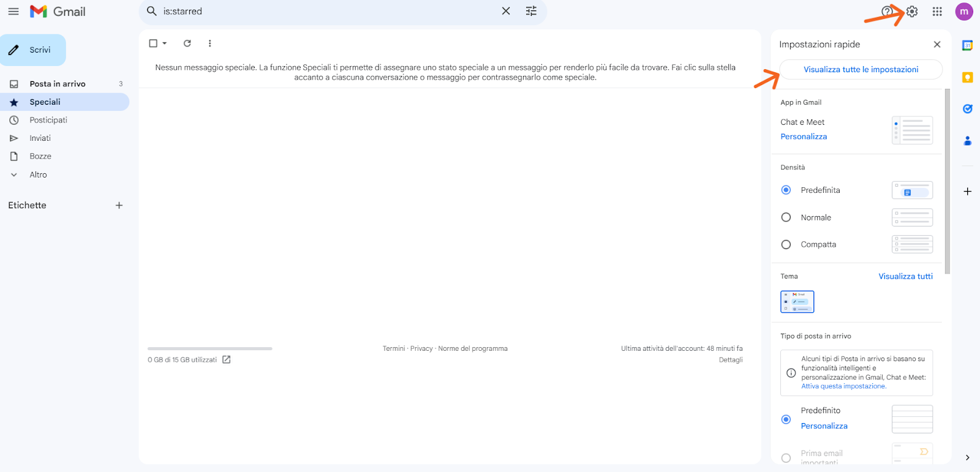Click Attiva questa impostazione link
This screenshot has height=472, width=980.
(843, 386)
